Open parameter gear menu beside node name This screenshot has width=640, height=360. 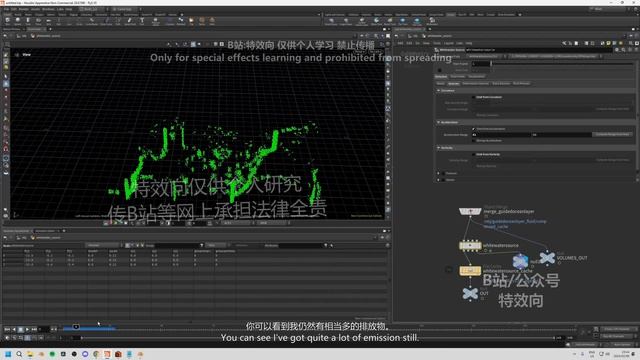pos(617,50)
